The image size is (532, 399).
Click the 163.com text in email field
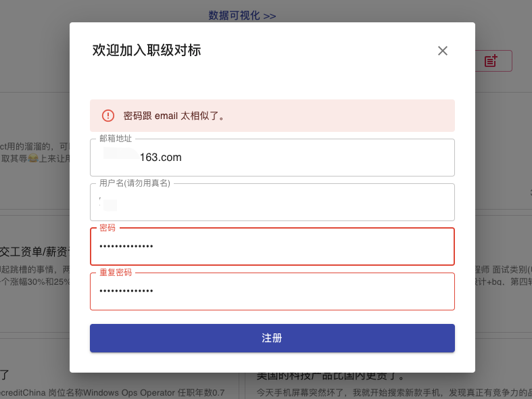(160, 158)
